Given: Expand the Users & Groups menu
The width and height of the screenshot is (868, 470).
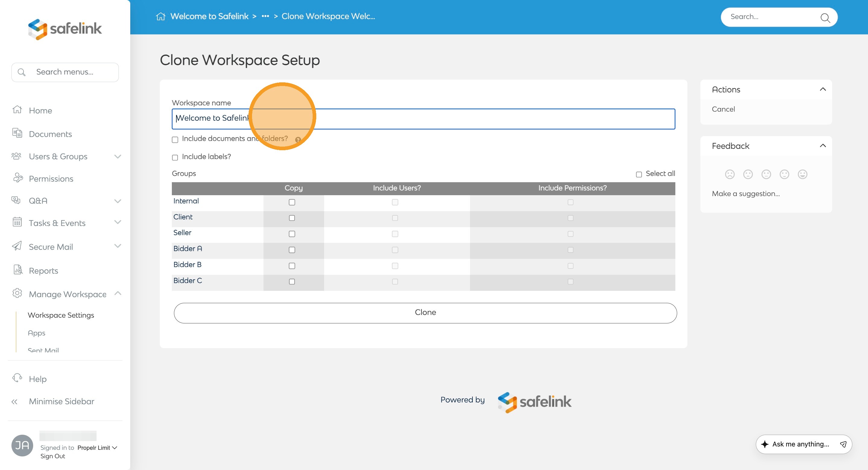Looking at the screenshot, I should (x=117, y=157).
